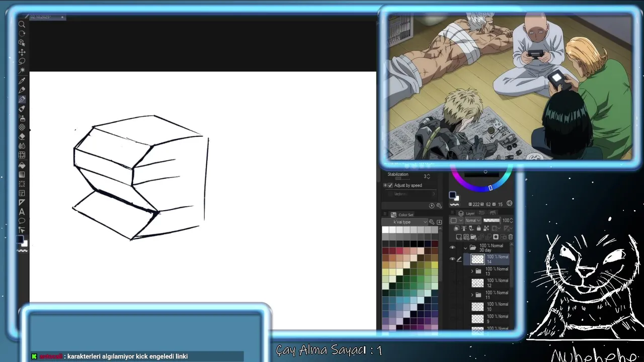The image size is (644, 362).
Task: Select the transparent color swatch
Action: point(454,205)
